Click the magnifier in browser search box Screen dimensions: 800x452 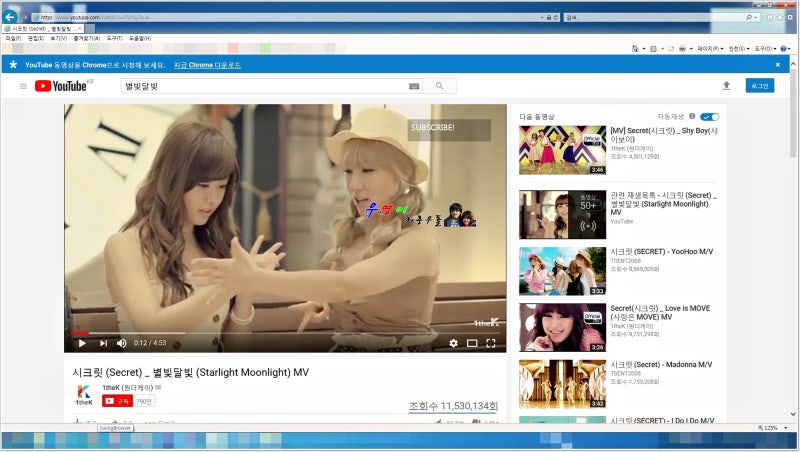pos(749,17)
